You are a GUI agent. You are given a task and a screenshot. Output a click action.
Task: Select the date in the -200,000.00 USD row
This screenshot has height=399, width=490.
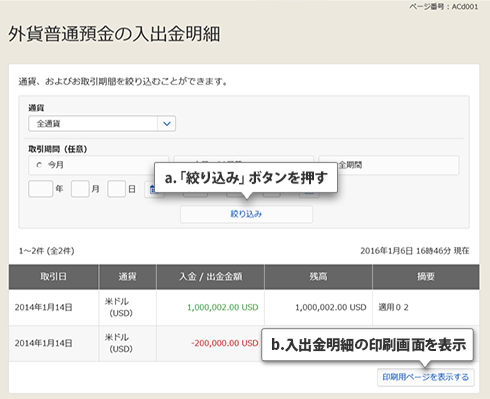43,343
